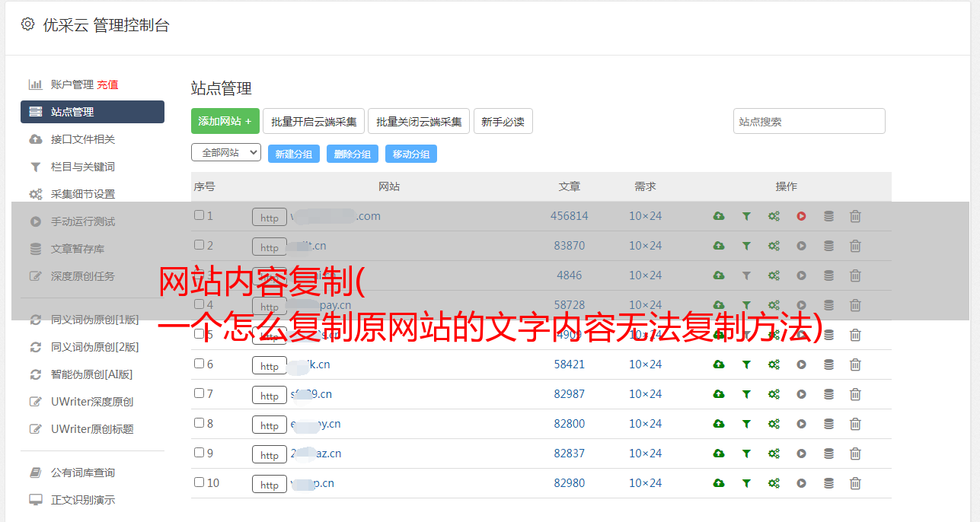Check the checkbox for row 7
Screen dimensions: 980x522
click(199, 393)
